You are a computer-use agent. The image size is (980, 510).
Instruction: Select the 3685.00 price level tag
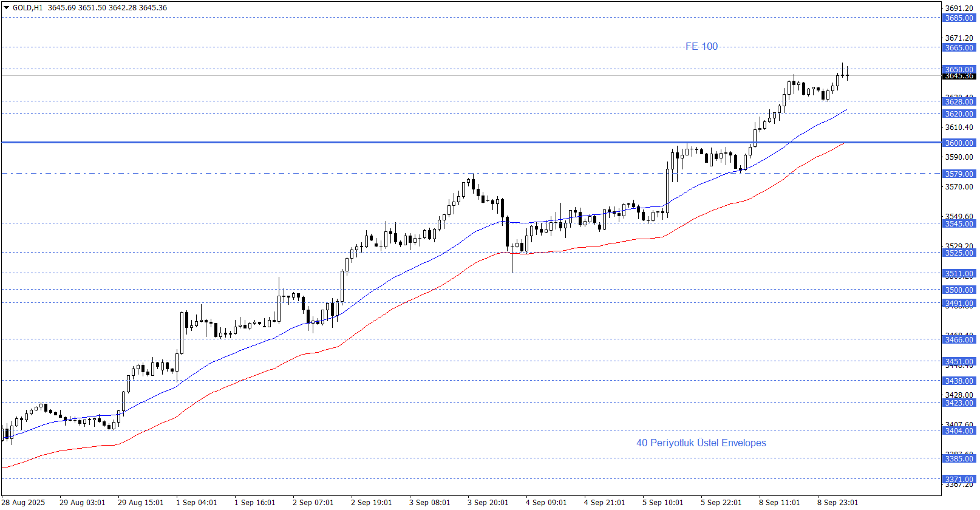[959, 18]
